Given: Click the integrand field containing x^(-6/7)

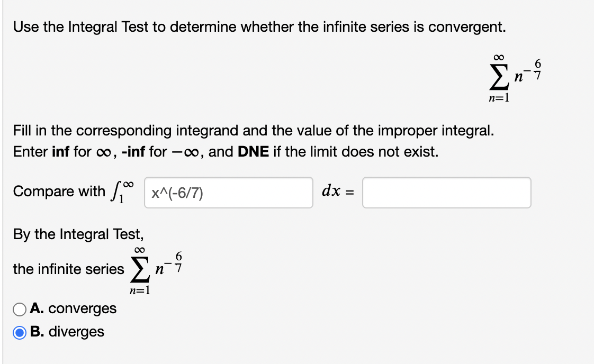Looking at the screenshot, I should click(x=228, y=193).
